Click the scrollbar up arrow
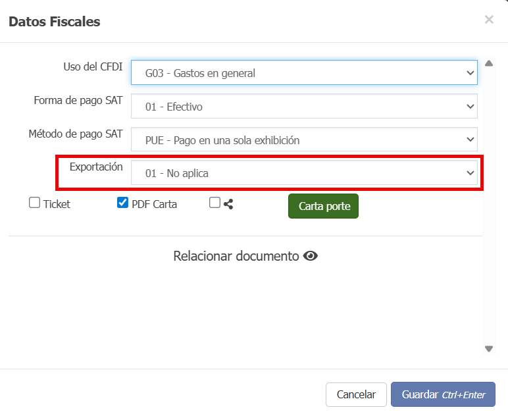Viewport: 508px width, 420px height. 488,64
